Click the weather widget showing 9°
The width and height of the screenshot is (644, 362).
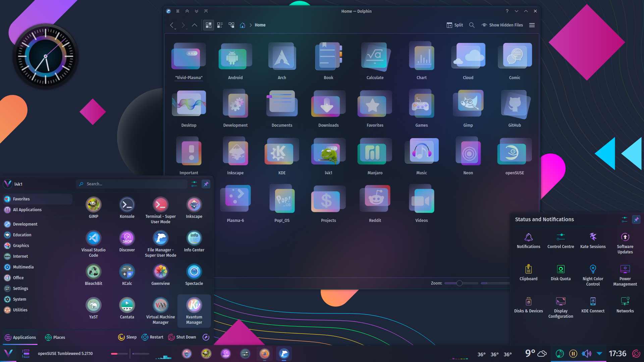536,354
